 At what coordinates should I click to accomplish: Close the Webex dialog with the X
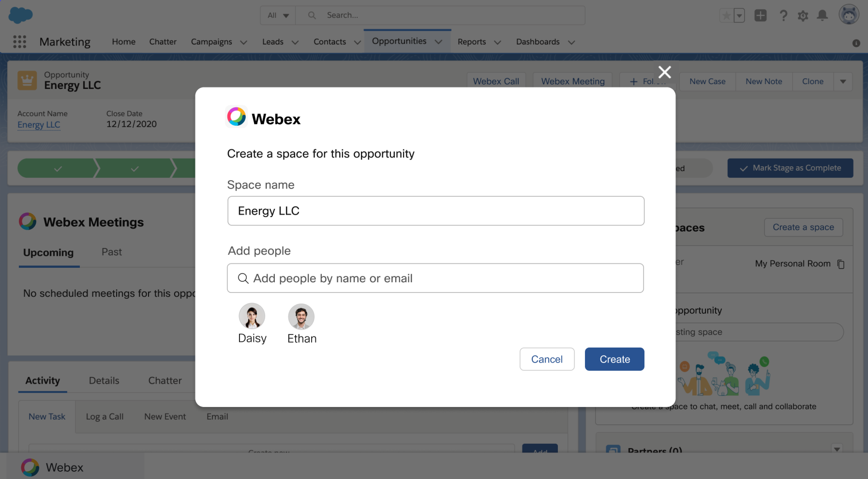pyautogui.click(x=665, y=72)
